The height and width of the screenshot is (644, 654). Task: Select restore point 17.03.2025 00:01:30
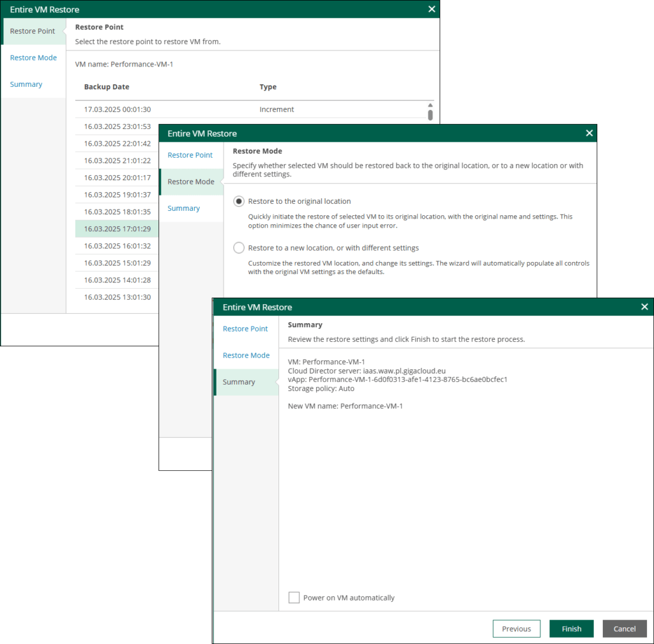[118, 109]
